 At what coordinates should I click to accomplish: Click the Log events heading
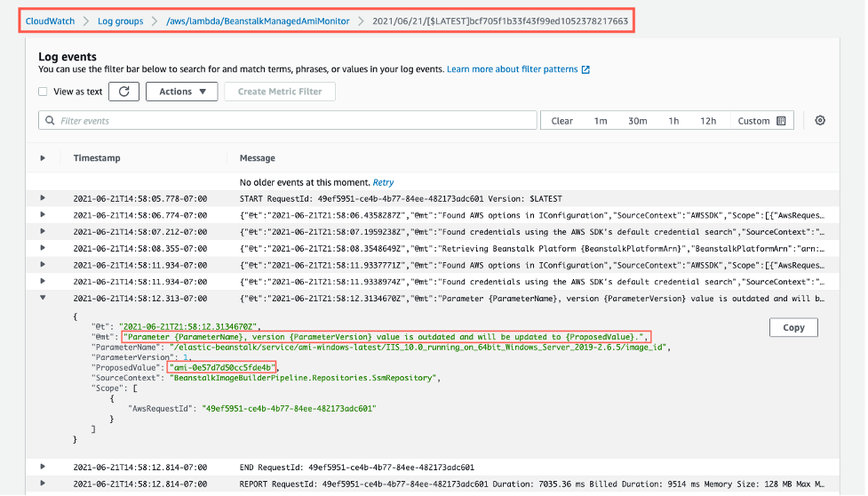click(68, 57)
